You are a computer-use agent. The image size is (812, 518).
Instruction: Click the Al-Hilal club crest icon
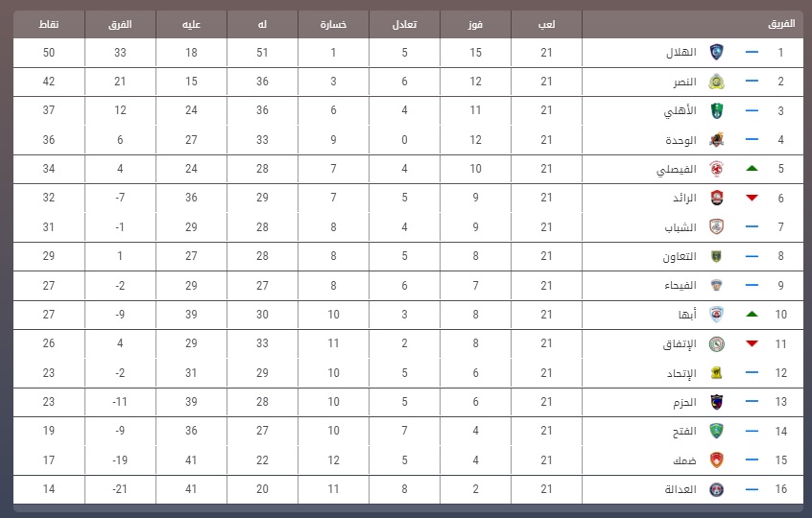click(716, 52)
